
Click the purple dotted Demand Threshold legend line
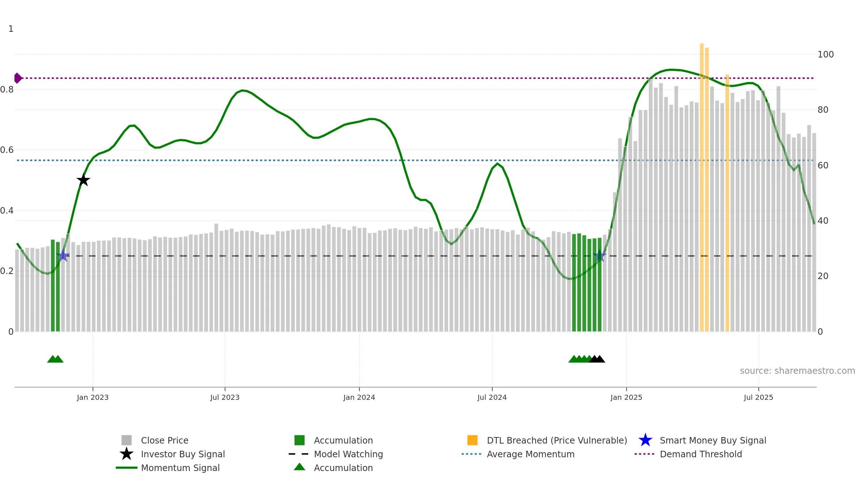(x=644, y=454)
